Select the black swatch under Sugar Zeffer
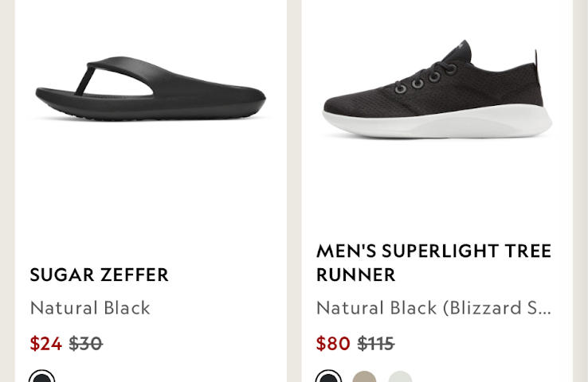The image size is (588, 382). coord(42,377)
